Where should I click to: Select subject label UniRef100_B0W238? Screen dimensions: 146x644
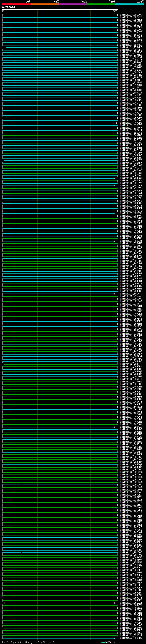click(131, 326)
